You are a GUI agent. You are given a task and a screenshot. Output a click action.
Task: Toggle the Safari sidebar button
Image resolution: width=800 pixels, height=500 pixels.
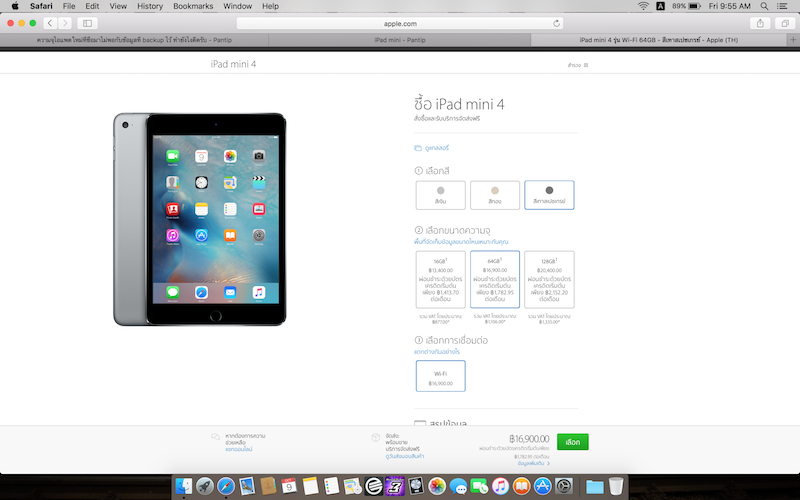[87, 23]
